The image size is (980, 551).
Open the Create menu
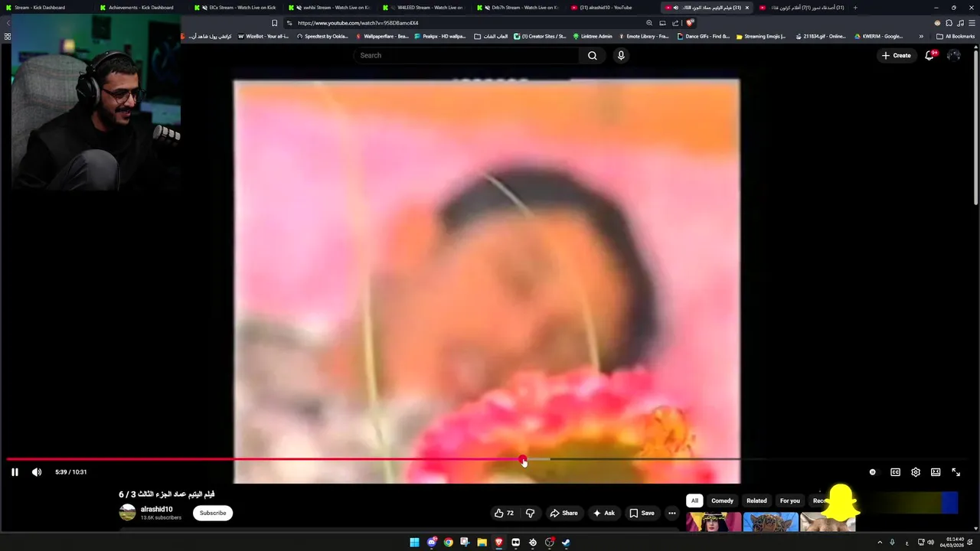point(896,55)
